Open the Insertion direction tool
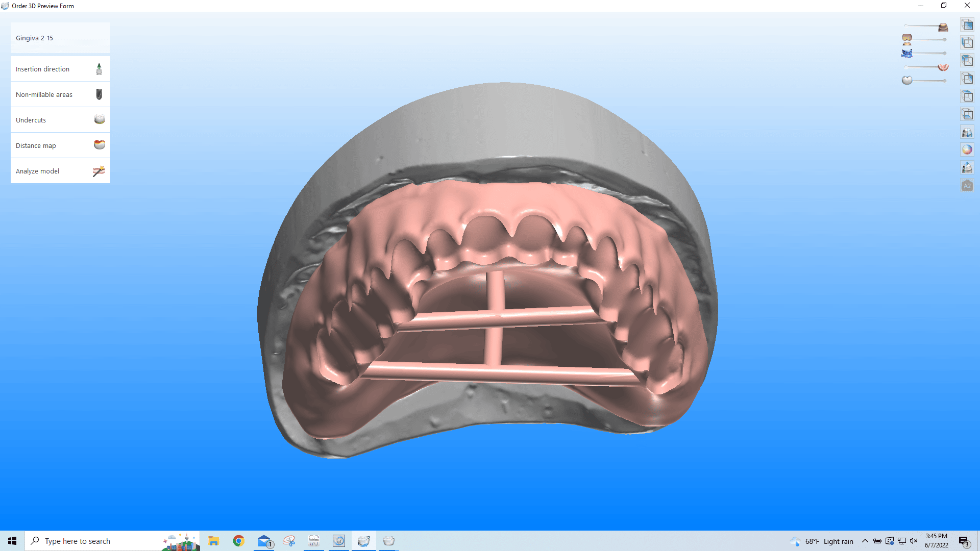The width and height of the screenshot is (980, 551). click(x=60, y=68)
